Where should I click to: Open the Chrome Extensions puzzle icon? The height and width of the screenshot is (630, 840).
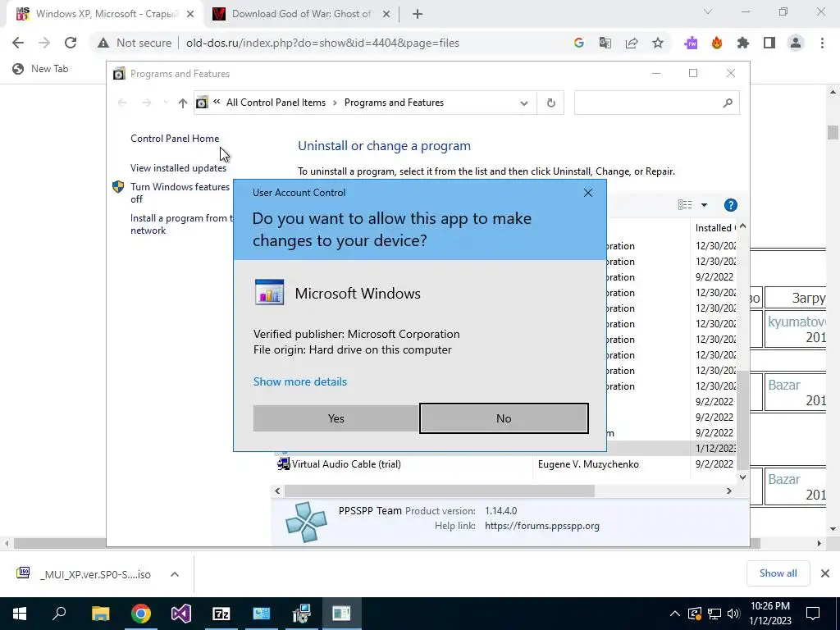tap(742, 43)
